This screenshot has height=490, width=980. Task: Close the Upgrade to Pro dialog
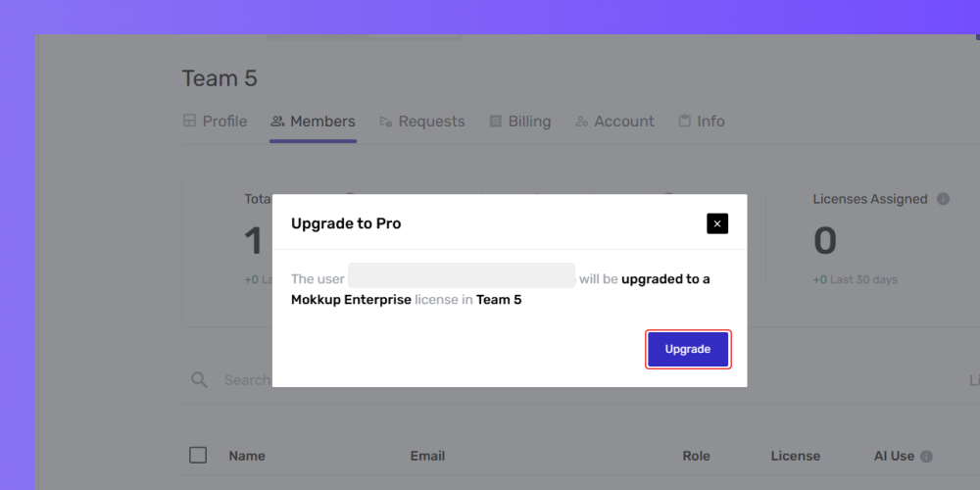[x=717, y=223]
